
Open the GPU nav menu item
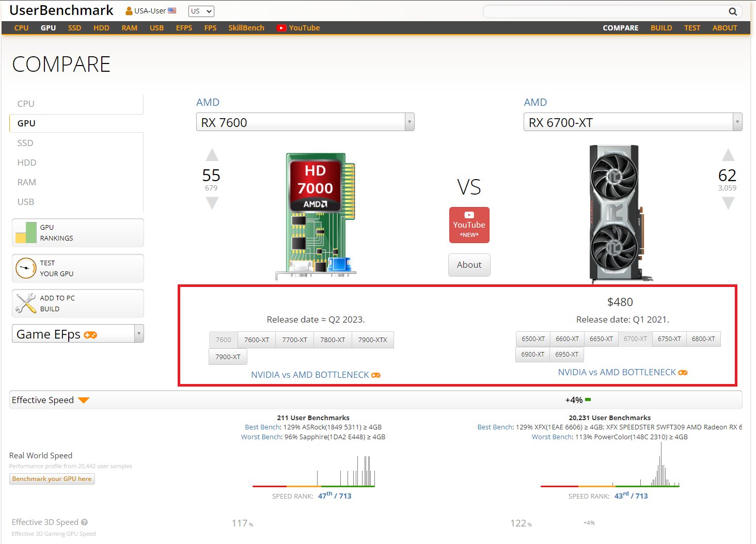click(49, 28)
